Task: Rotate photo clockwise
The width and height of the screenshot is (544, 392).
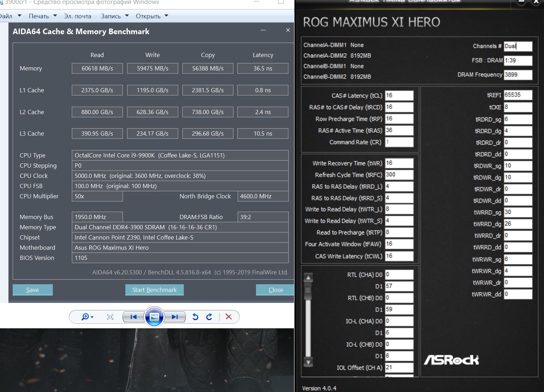Action: (x=209, y=317)
